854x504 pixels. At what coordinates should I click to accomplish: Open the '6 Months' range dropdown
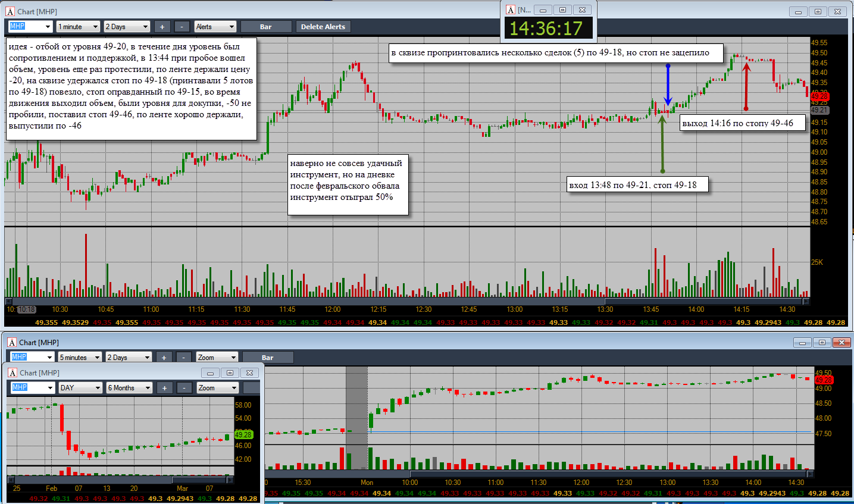pos(129,388)
